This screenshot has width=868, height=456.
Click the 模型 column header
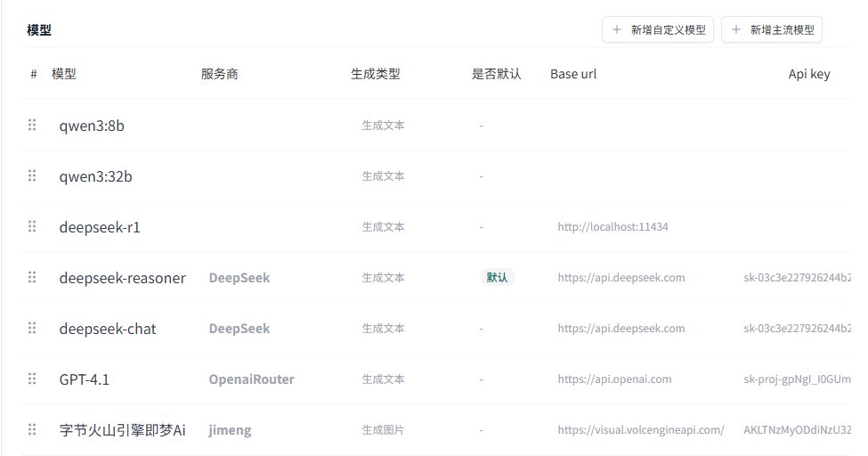click(64, 74)
